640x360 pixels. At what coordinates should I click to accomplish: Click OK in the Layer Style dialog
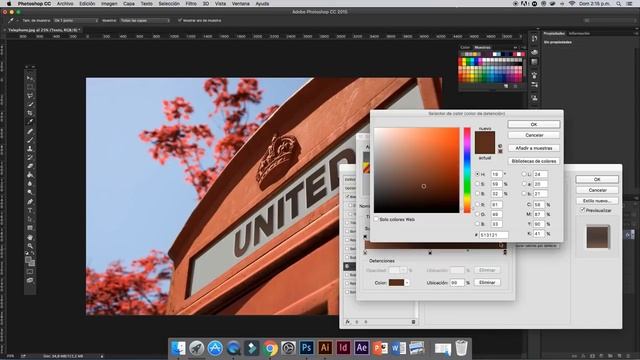[597, 179]
